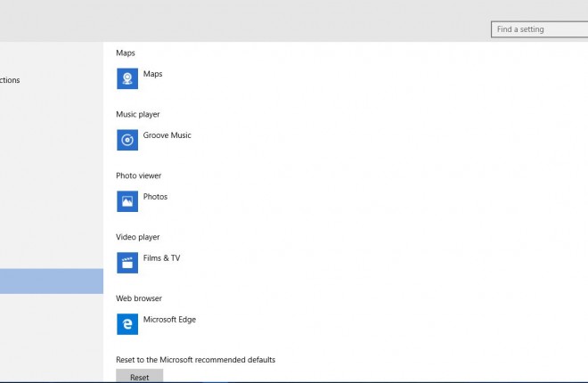Change Groove Music default music player
The height and width of the screenshot is (383, 588).
pyautogui.click(x=167, y=135)
